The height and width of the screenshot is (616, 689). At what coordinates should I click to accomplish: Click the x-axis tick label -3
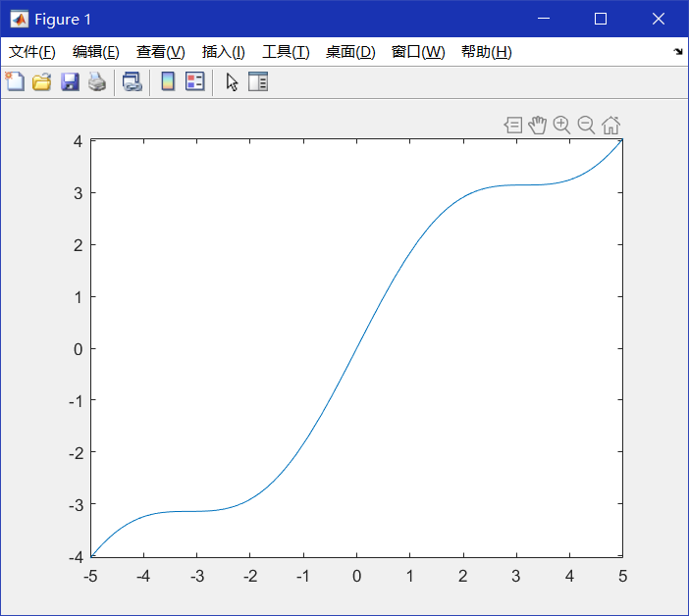(x=197, y=576)
